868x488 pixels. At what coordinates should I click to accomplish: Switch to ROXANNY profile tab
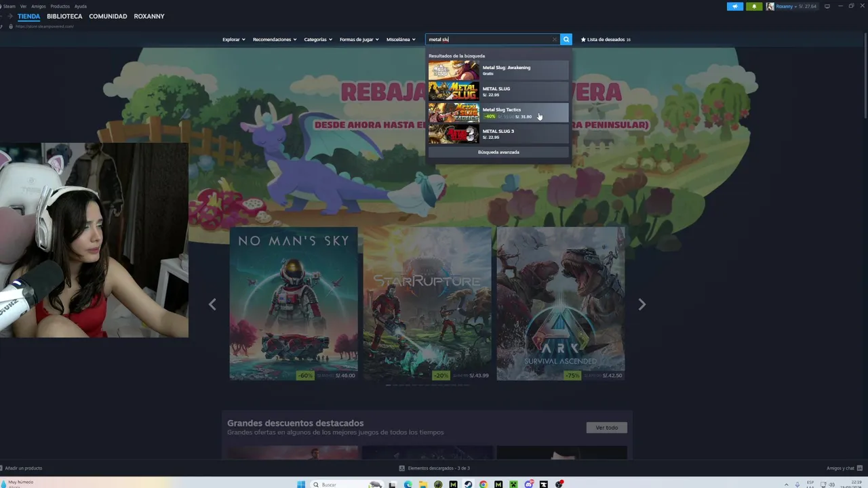pos(149,16)
